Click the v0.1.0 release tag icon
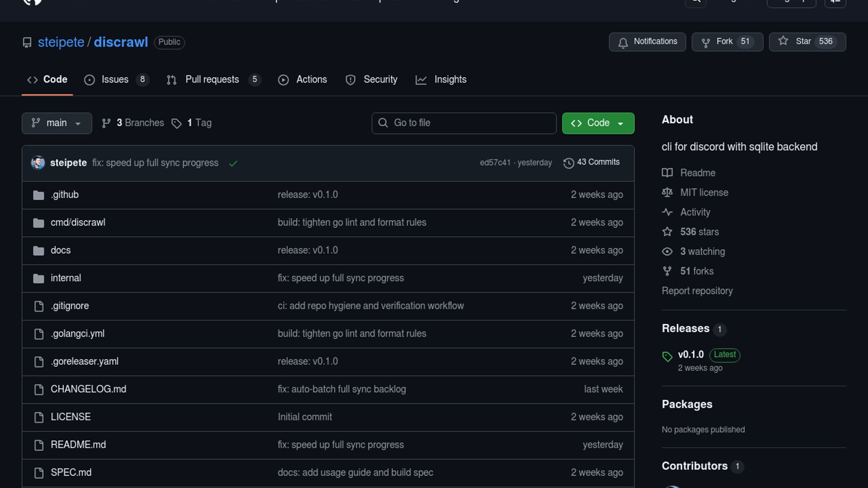Image resolution: width=868 pixels, height=488 pixels. pyautogui.click(x=667, y=357)
